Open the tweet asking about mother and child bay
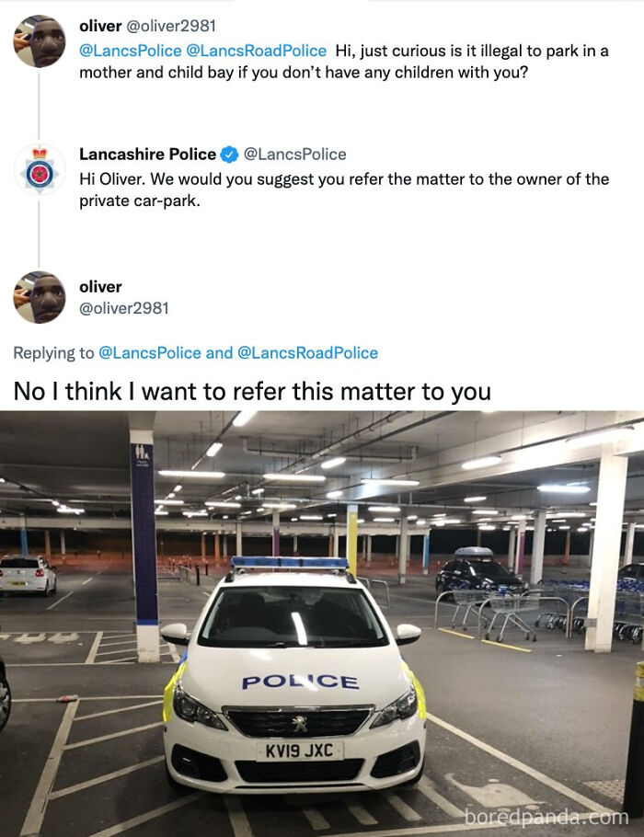Screen dimensions: 644x837 [x=344, y=62]
